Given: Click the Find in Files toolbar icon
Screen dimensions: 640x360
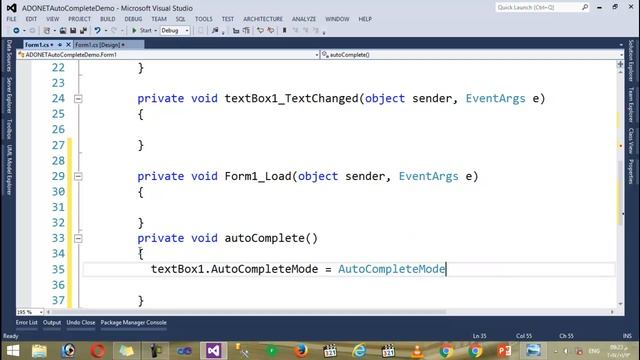Looking at the screenshot, I should [215, 31].
